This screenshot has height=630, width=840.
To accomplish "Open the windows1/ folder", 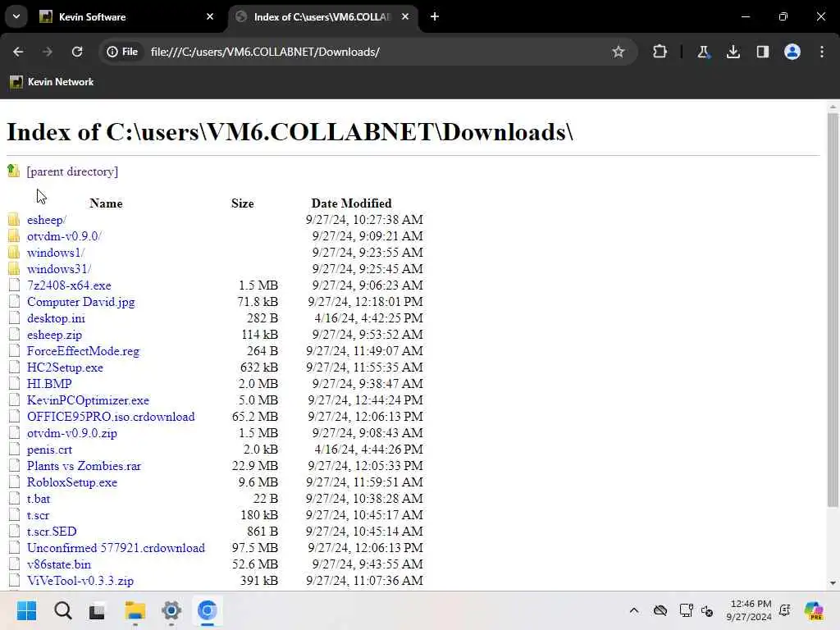I will (x=56, y=253).
